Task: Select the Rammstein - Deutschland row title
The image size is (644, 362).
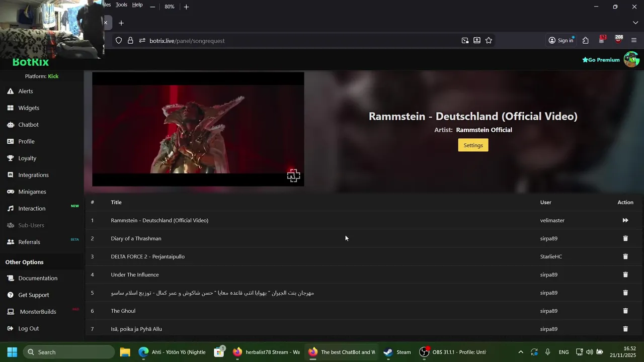Action: pos(159,220)
